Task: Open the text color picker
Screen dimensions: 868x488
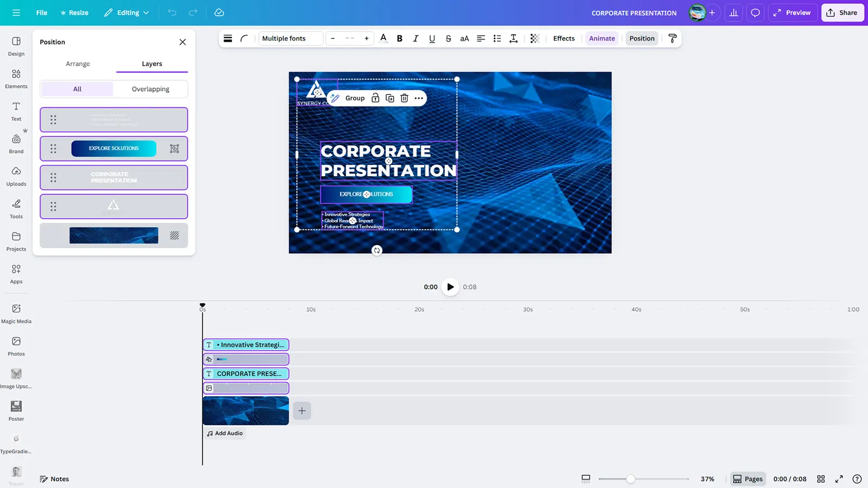Action: [x=384, y=38]
